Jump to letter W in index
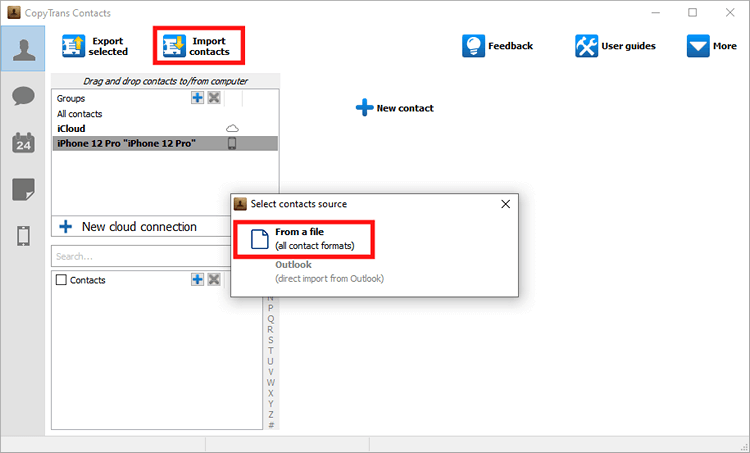Image resolution: width=750 pixels, height=453 pixels. pyautogui.click(x=271, y=383)
